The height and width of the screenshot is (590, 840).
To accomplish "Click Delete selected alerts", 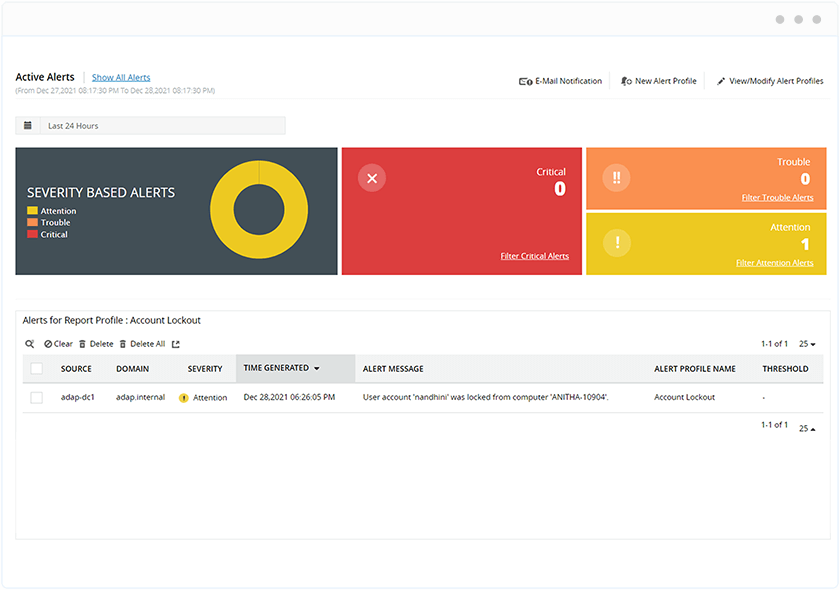I will click(x=96, y=344).
